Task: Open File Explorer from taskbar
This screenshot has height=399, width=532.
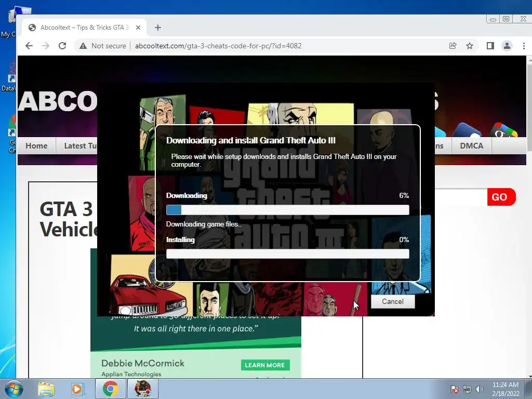Action: [46, 389]
